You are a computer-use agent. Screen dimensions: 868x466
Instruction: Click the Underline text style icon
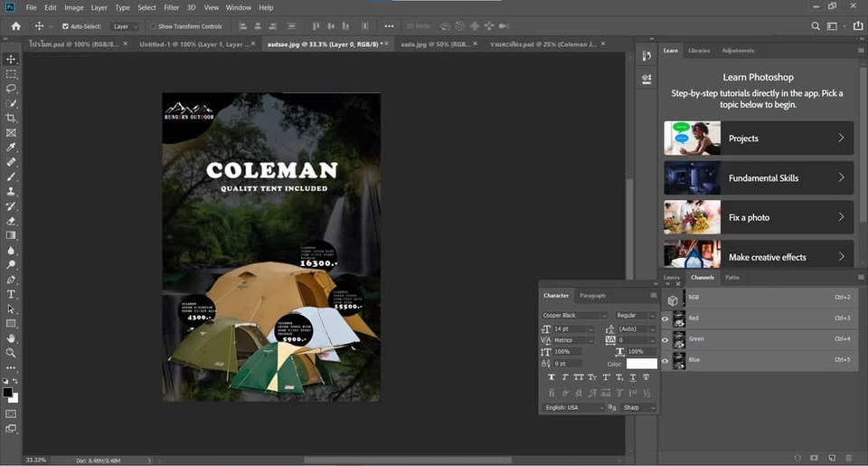631,377
